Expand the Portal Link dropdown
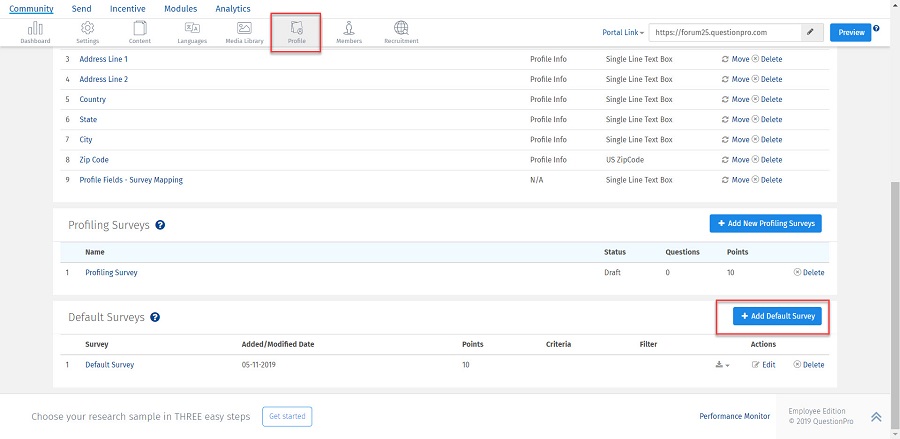900x439 pixels. (623, 33)
